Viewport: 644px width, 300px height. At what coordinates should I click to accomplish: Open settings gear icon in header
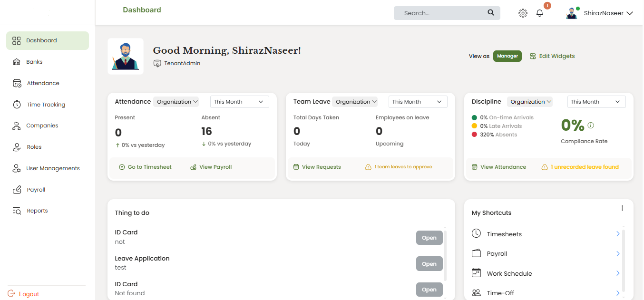(523, 13)
